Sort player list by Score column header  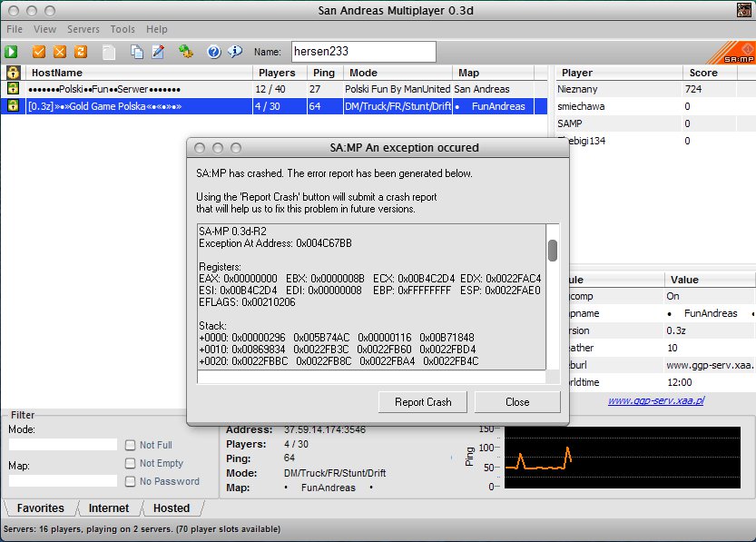click(x=710, y=73)
